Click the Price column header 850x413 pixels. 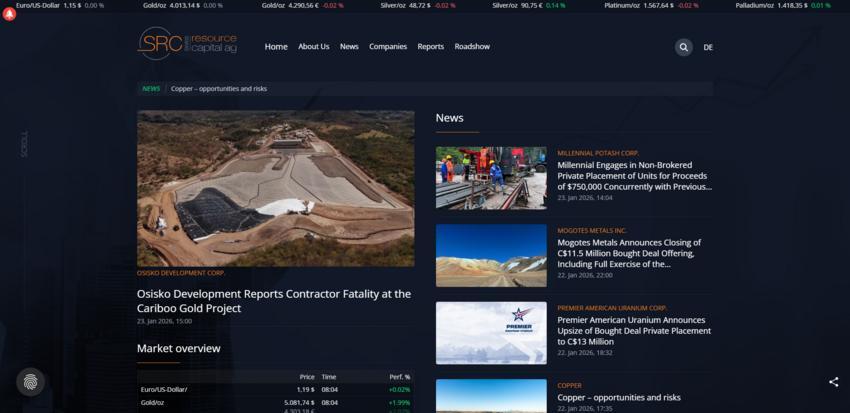[x=307, y=377]
